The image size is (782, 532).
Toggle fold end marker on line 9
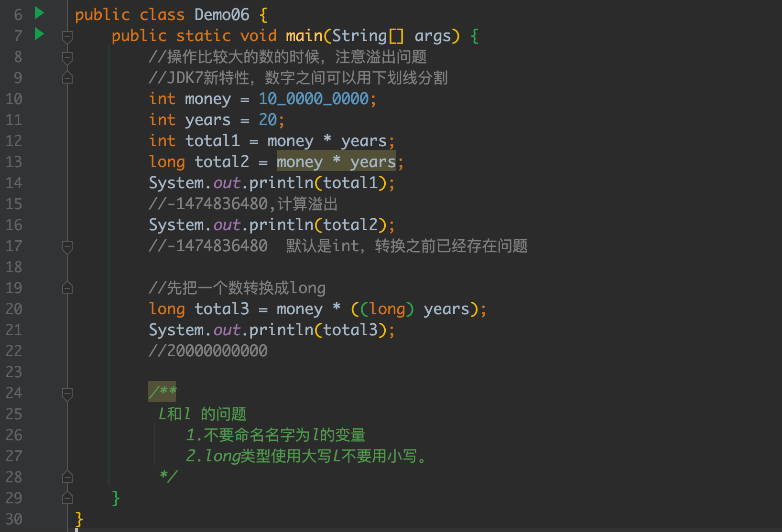(67, 78)
